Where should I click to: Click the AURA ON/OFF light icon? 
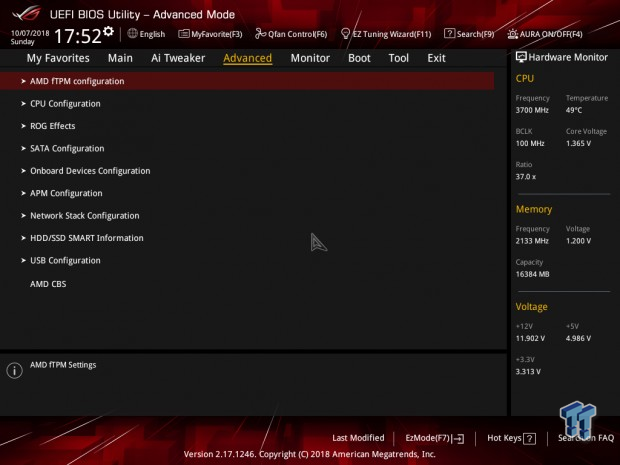512,34
